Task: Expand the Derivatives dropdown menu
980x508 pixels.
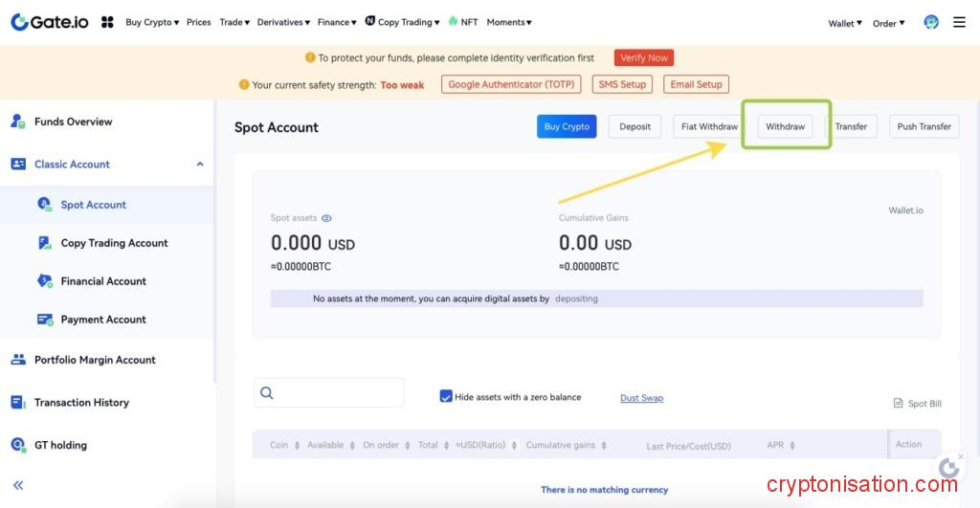Action: click(x=283, y=22)
